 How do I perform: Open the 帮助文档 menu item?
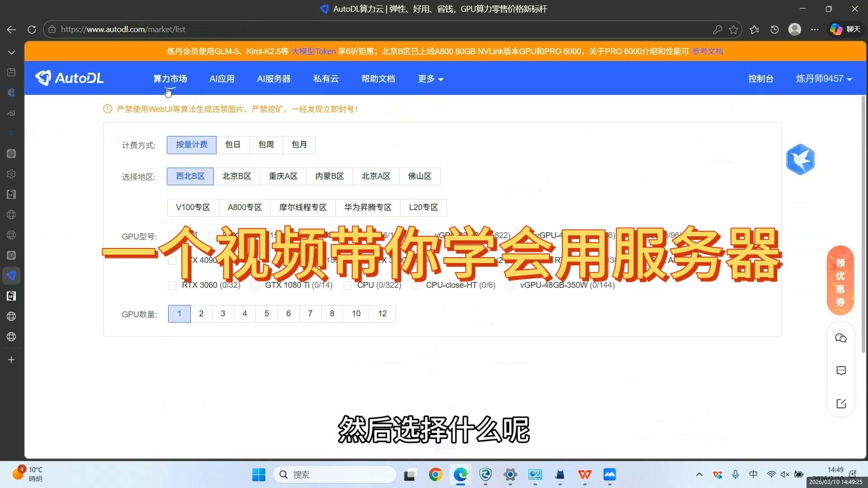click(x=378, y=79)
